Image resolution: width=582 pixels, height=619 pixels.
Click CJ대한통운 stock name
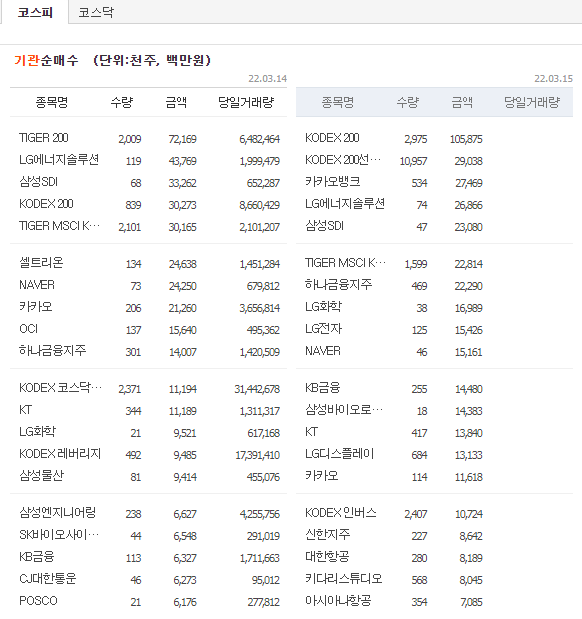pos(48,579)
